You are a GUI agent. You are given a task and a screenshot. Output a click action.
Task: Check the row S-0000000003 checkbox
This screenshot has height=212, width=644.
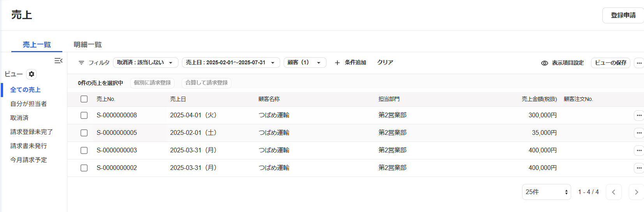point(84,150)
